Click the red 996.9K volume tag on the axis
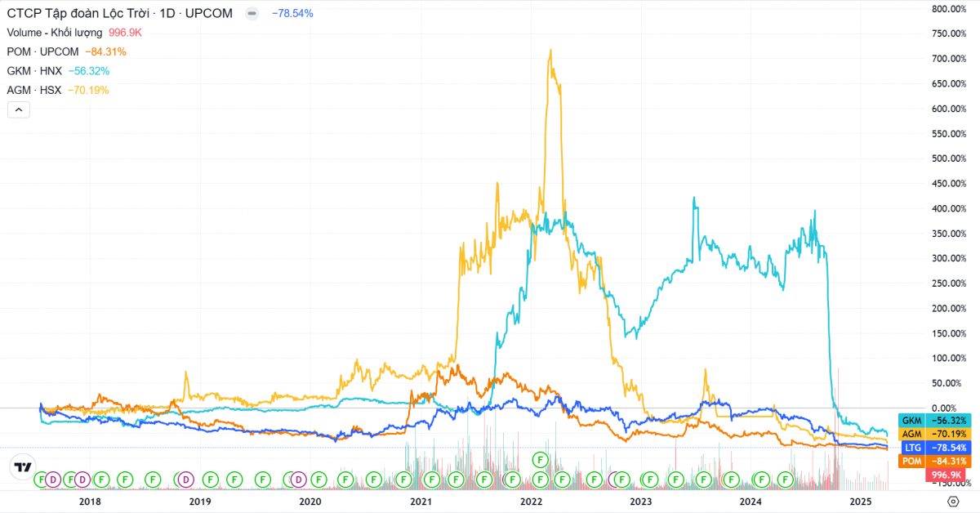Image resolution: width=980 pixels, height=513 pixels. click(944, 475)
